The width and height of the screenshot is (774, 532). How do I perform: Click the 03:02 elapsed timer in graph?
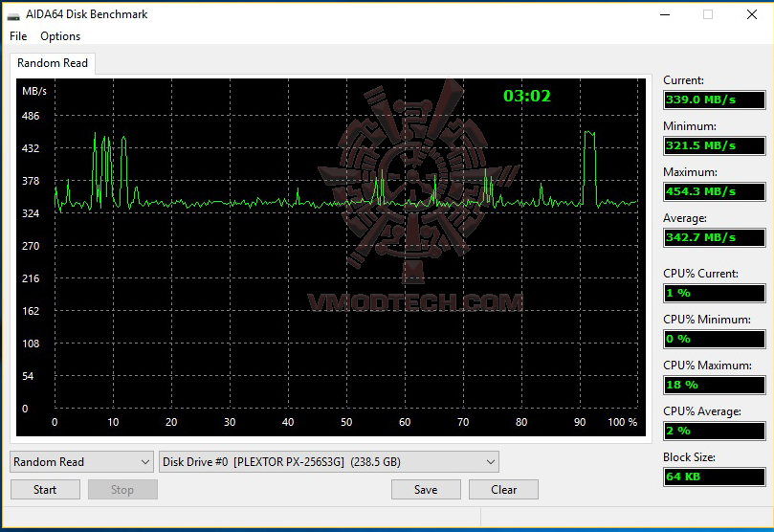[527, 96]
